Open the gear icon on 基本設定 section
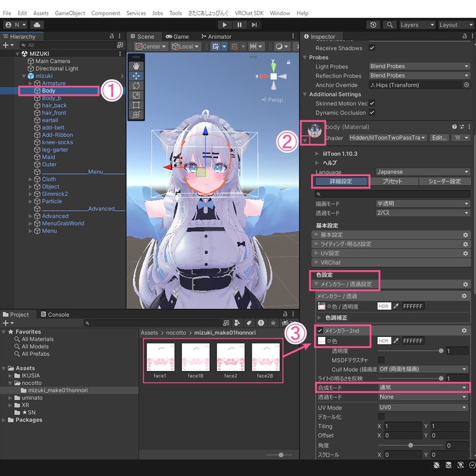Image resolution: width=476 pixels, height=476 pixels. [x=465, y=235]
